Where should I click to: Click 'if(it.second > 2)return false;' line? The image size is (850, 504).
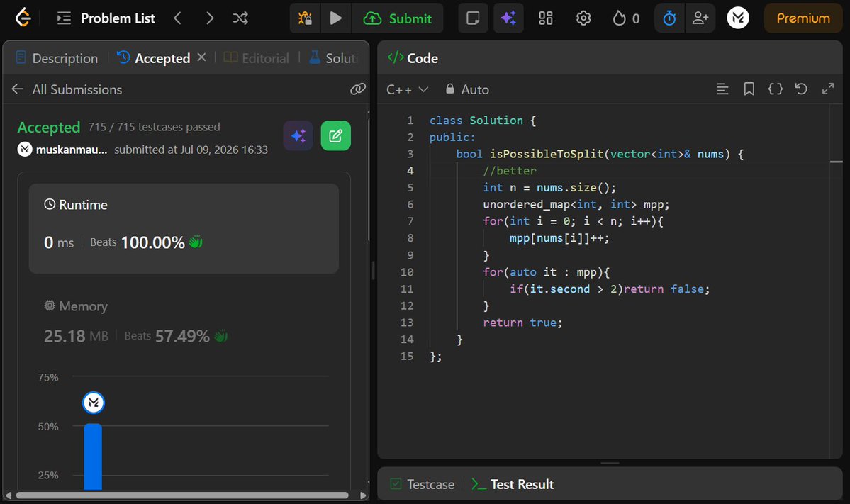(609, 289)
